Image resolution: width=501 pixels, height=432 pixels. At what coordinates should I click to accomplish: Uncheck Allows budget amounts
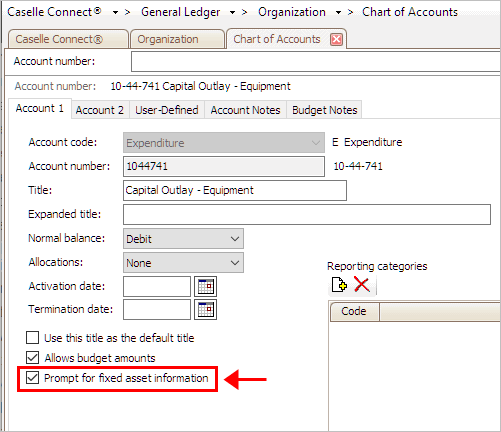[32, 358]
